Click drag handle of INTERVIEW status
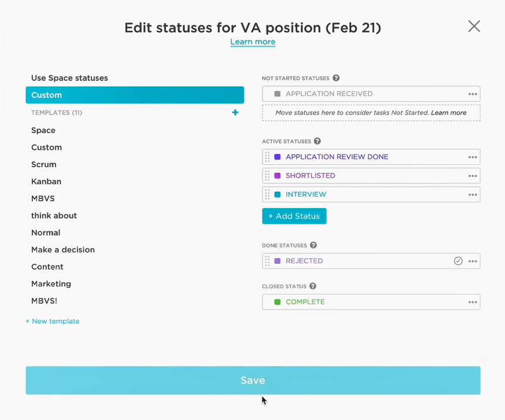Screen dimensions: 505x420 pyautogui.click(x=267, y=194)
